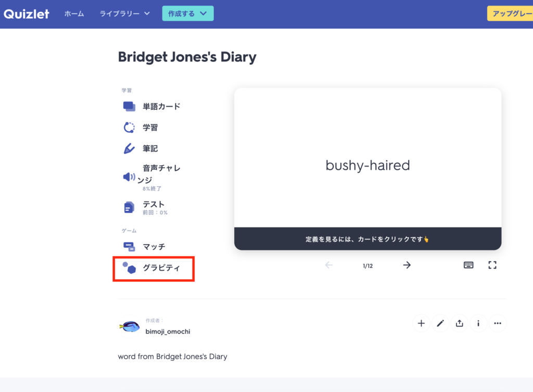This screenshot has width=533, height=392.
Task: Click the Quizlet logo
Action: tap(27, 14)
